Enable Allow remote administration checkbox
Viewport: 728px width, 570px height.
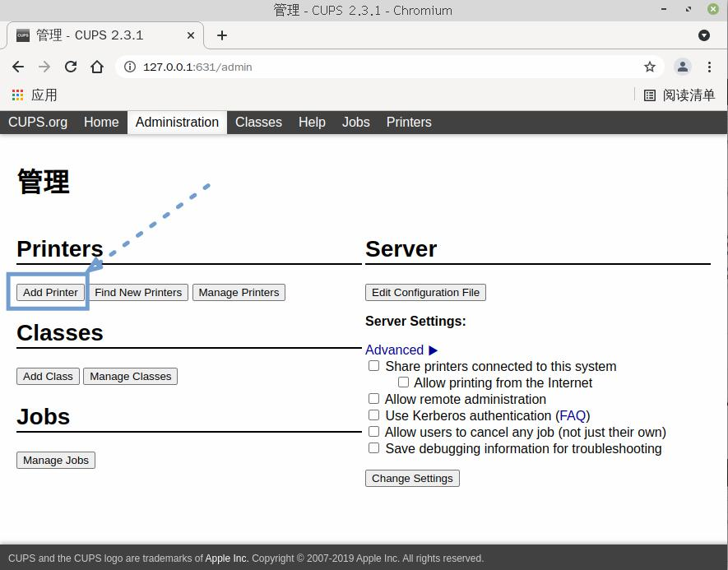click(373, 399)
